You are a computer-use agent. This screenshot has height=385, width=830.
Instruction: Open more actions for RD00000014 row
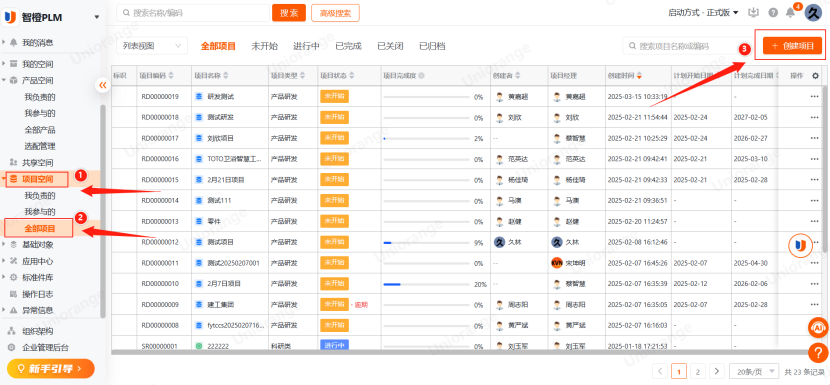pos(815,201)
